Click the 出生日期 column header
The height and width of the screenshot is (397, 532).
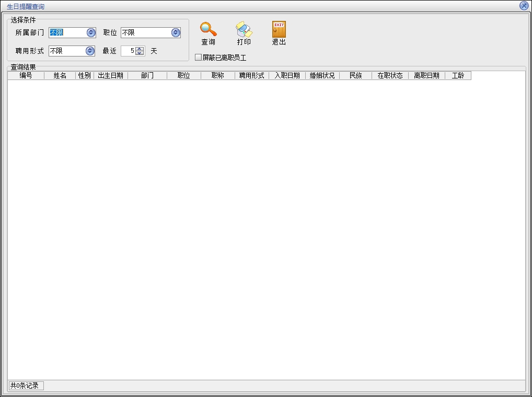pos(110,76)
